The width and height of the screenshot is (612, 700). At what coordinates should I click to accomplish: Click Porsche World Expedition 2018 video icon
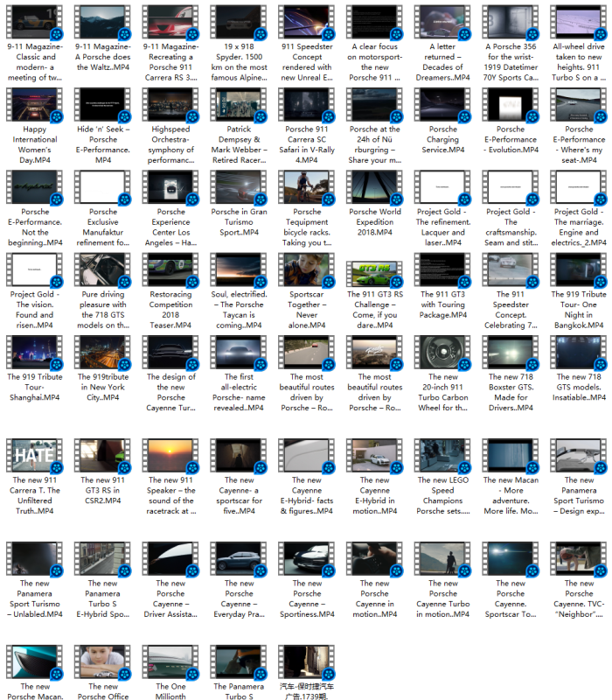coord(374,187)
